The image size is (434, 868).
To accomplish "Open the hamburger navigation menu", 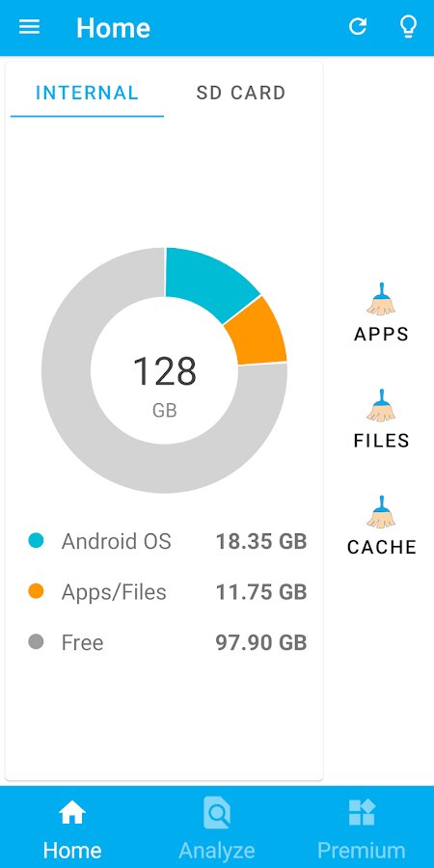I will pos(29,27).
